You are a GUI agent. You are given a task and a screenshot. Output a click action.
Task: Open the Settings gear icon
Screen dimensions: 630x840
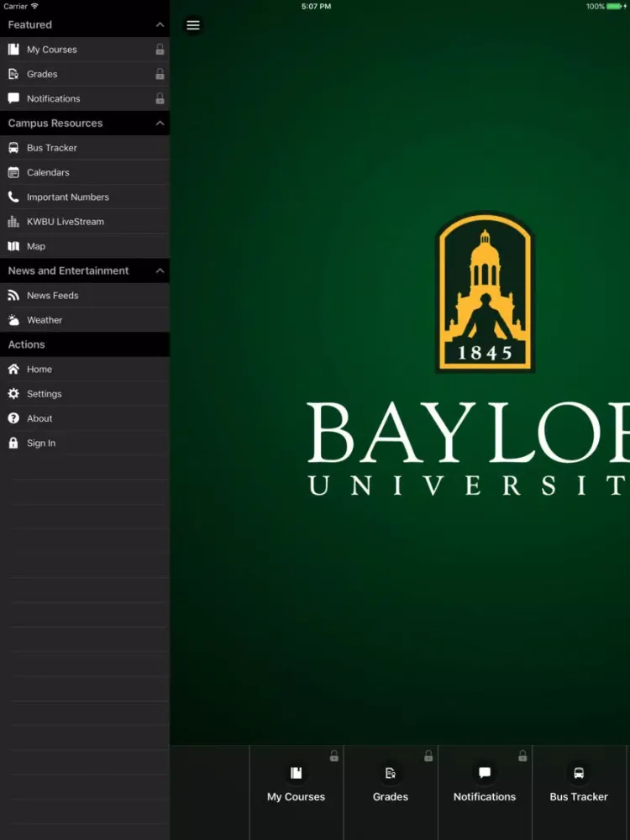[13, 394]
